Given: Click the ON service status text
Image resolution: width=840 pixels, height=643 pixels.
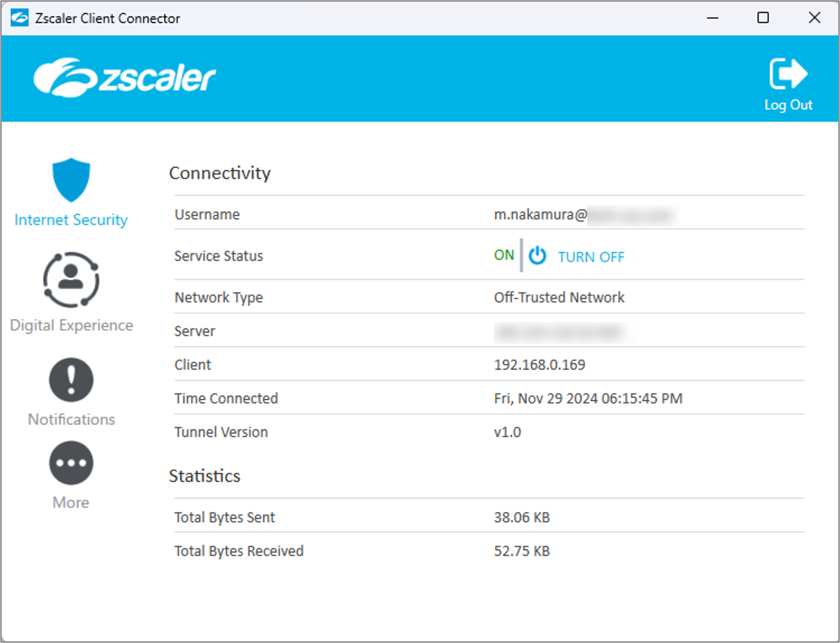Looking at the screenshot, I should (504, 255).
